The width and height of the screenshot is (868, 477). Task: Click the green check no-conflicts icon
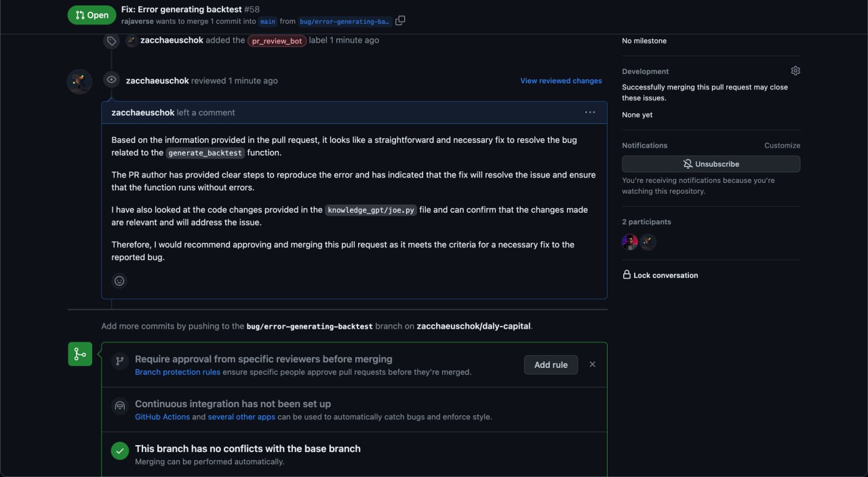(x=120, y=451)
